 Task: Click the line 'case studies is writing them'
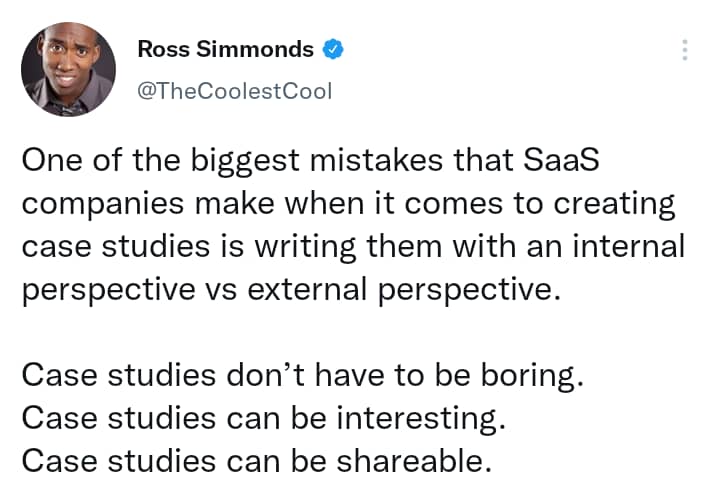(352, 246)
